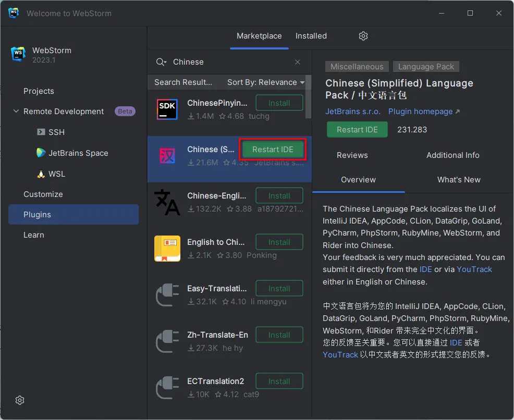Click the plugins settings gear icon
Viewport: 514px width, 420px height.
(x=363, y=36)
